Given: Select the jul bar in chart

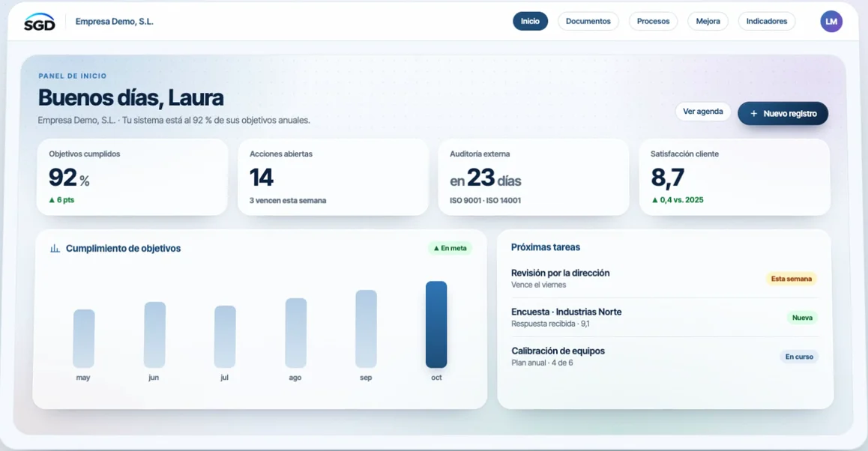Looking at the screenshot, I should point(225,336).
